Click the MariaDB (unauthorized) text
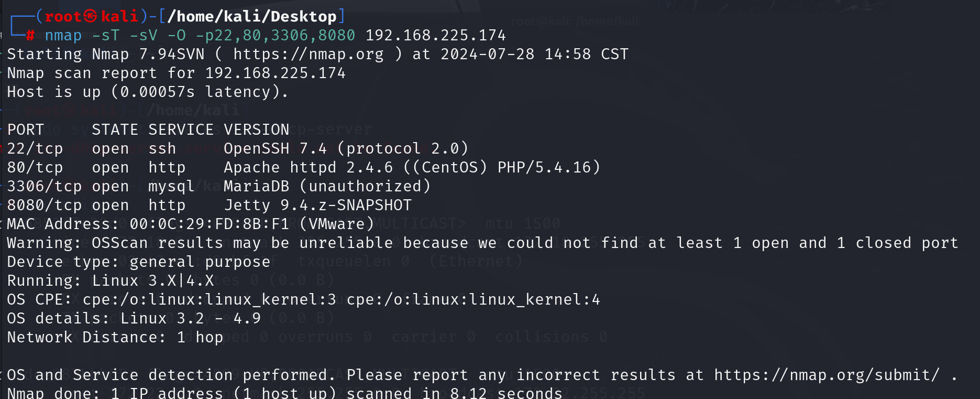This screenshot has height=399, width=980. click(x=327, y=187)
